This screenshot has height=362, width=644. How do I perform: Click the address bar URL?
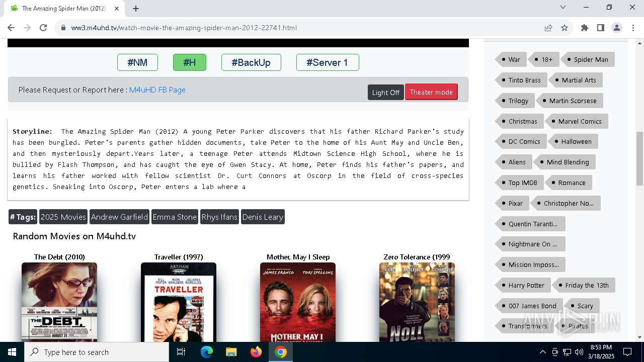[184, 28]
